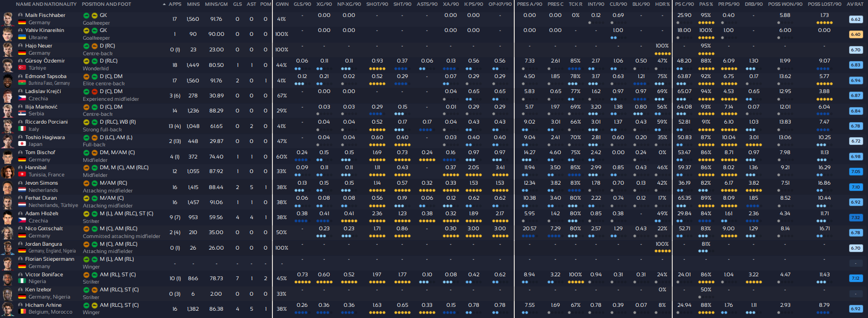Screen dimensions: 868x318
Task: Open Ferhat Duran's player profile link
Action: [x=41, y=198]
